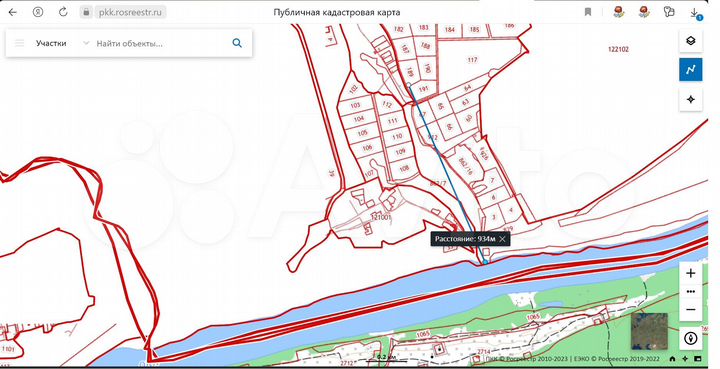
Task: Click the padlock site security icon
Action: click(86, 12)
